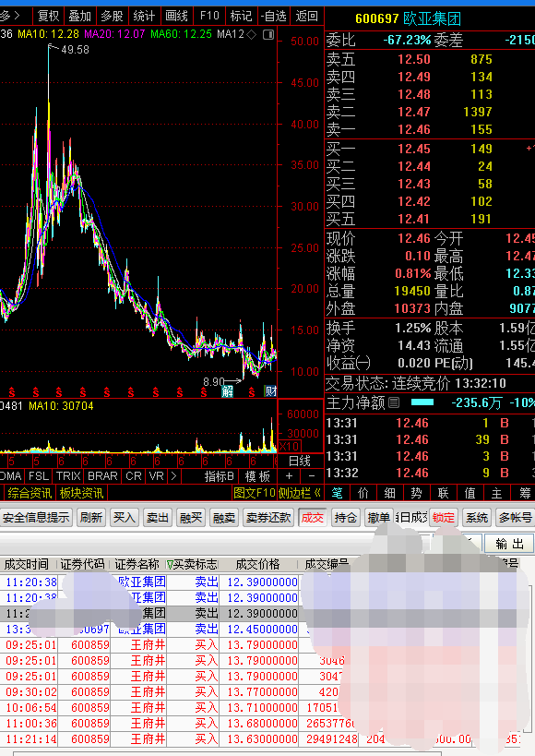Select the 筹 chip distribution tab
This screenshot has width=535, height=756.
(x=525, y=493)
